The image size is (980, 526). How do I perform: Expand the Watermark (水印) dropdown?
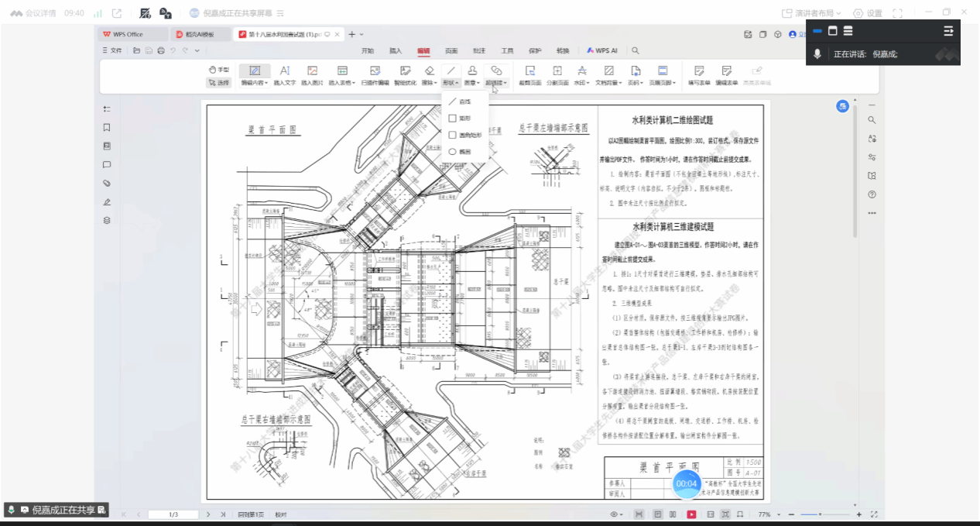[581, 82]
